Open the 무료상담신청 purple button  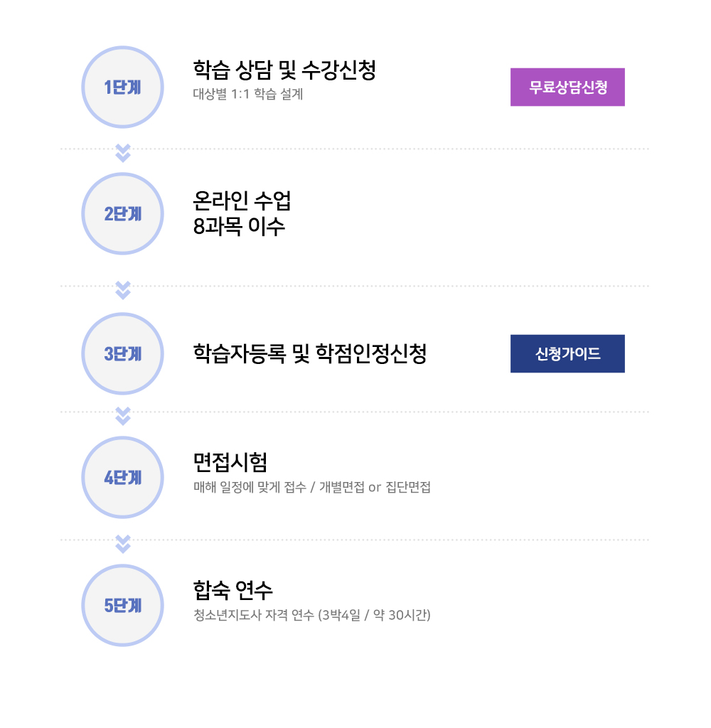[567, 87]
